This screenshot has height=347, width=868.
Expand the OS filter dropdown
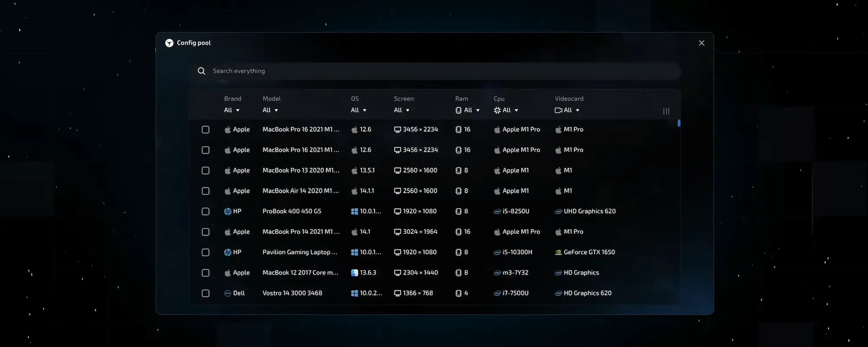click(x=358, y=110)
